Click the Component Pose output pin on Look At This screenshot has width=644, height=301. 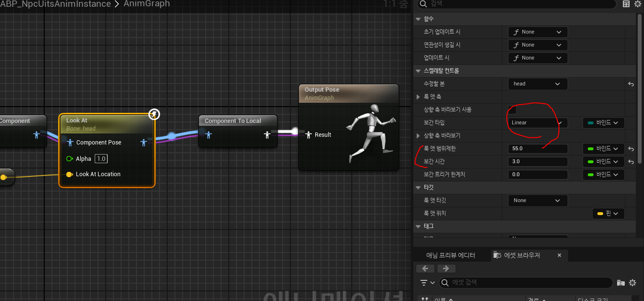click(x=143, y=143)
